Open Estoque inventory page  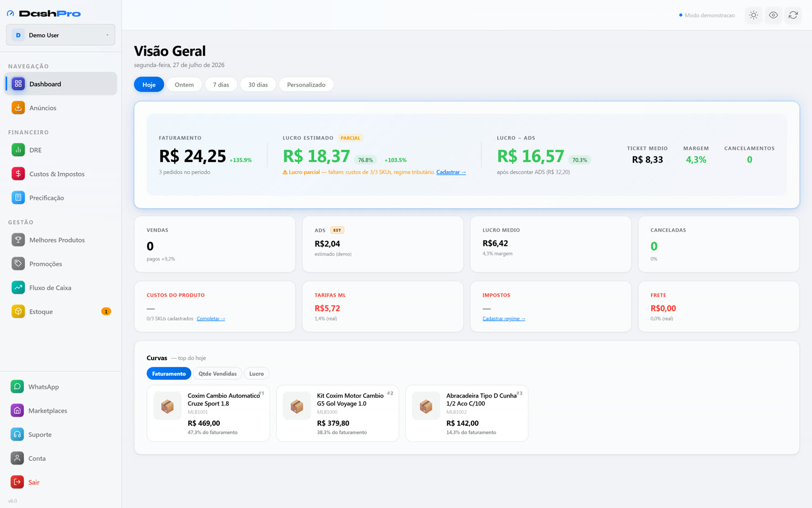(x=61, y=311)
